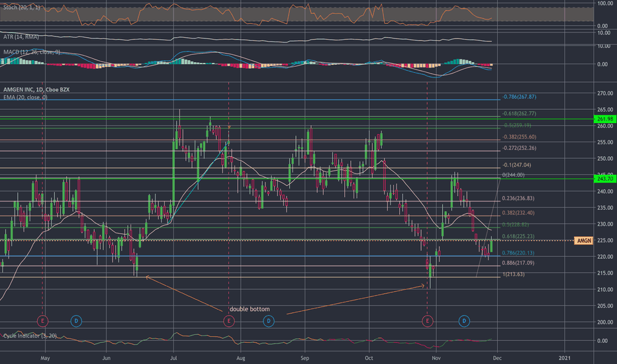Click the 0.618(225.23) Fibonacci level label
The height and width of the screenshot is (364, 617).
click(518, 236)
